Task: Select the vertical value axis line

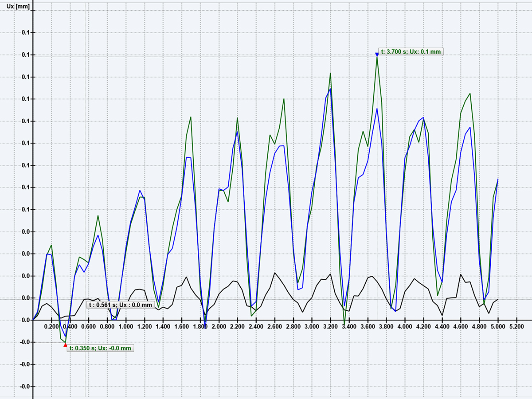Action: pyautogui.click(x=32, y=177)
